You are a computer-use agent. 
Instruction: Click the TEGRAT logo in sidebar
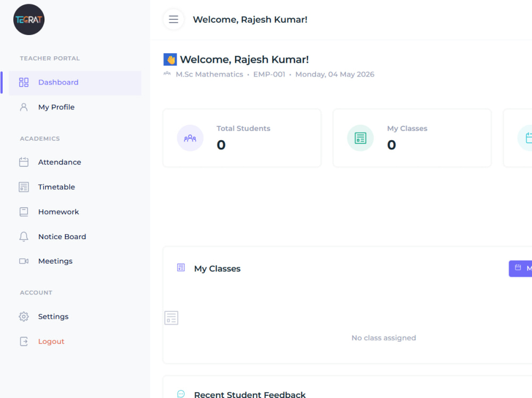pos(29,20)
